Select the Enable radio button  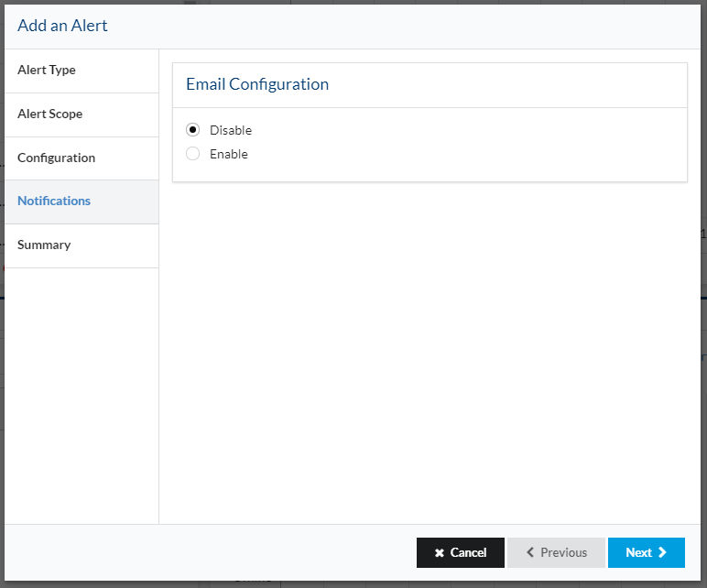tap(192, 154)
